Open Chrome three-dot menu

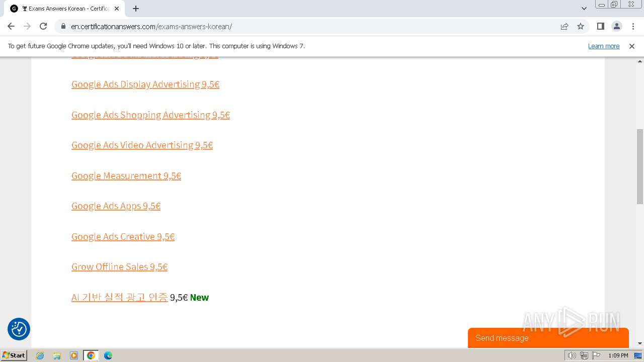click(632, 26)
